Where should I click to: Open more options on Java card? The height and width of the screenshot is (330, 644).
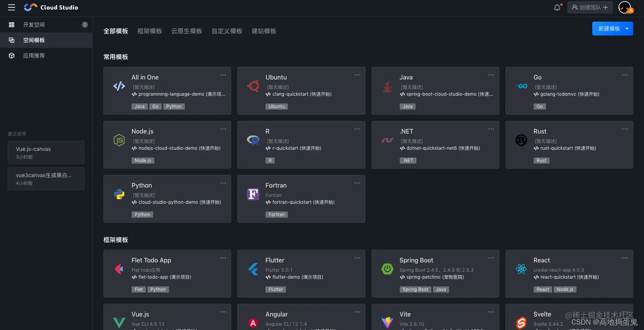point(491,75)
